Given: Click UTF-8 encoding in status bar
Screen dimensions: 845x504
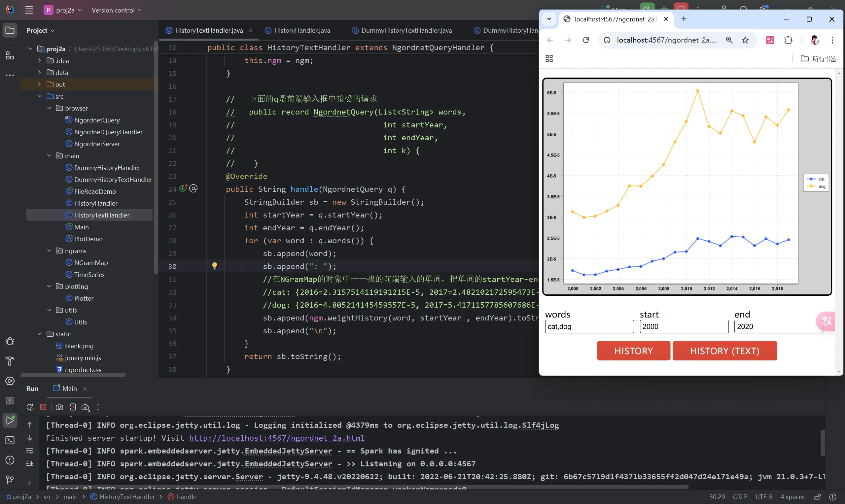Looking at the screenshot, I should click(764, 497).
